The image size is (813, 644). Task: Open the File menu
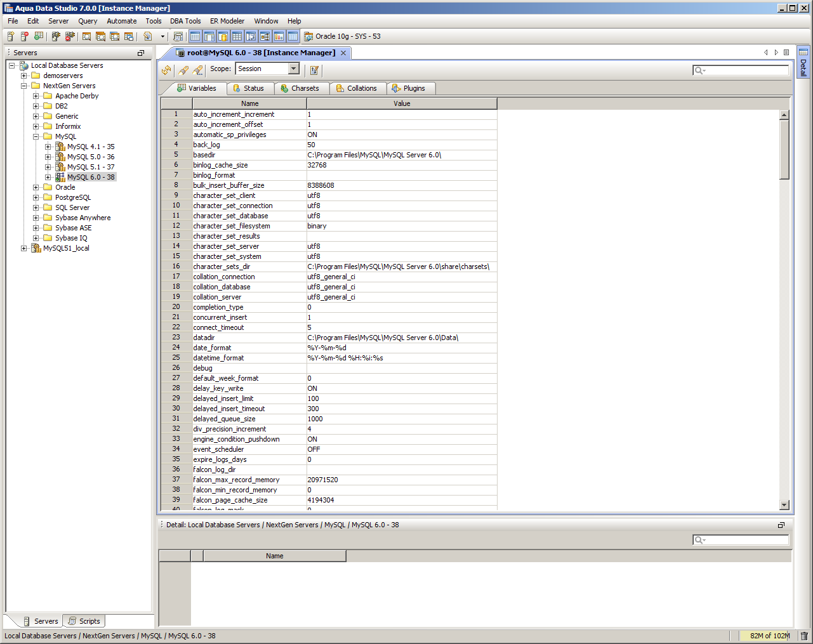(13, 21)
